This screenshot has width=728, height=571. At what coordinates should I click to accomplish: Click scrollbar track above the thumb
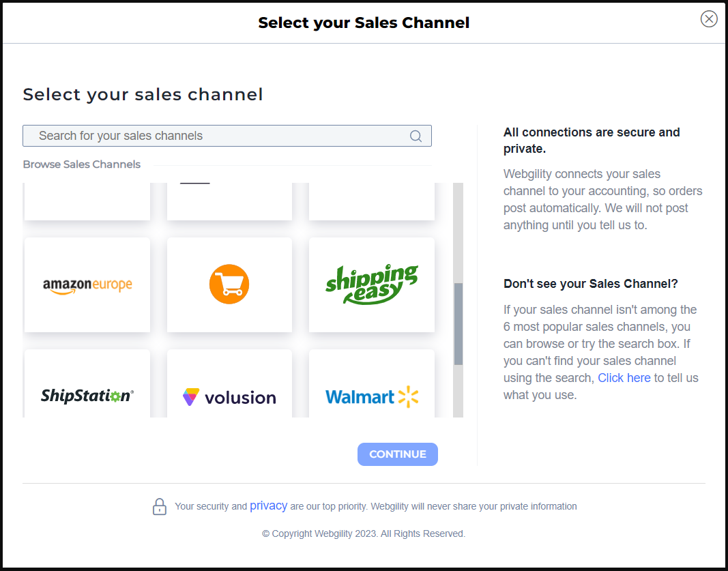point(458,232)
